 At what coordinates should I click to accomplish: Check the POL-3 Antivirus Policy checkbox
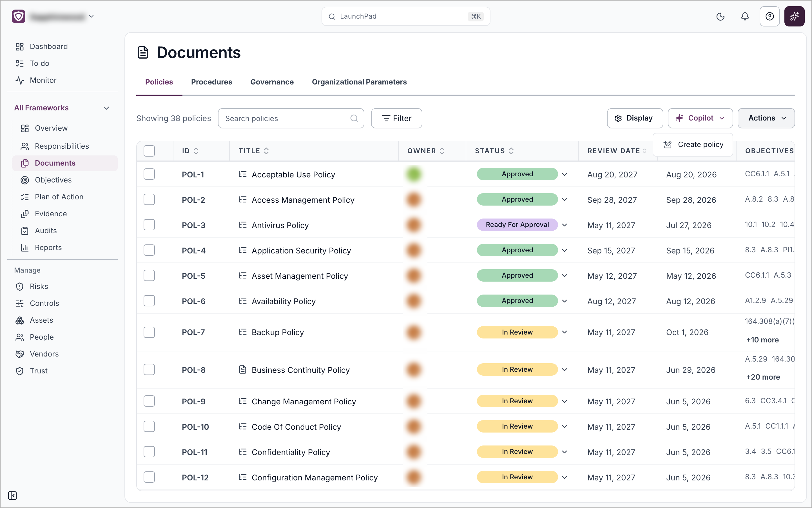pos(149,225)
